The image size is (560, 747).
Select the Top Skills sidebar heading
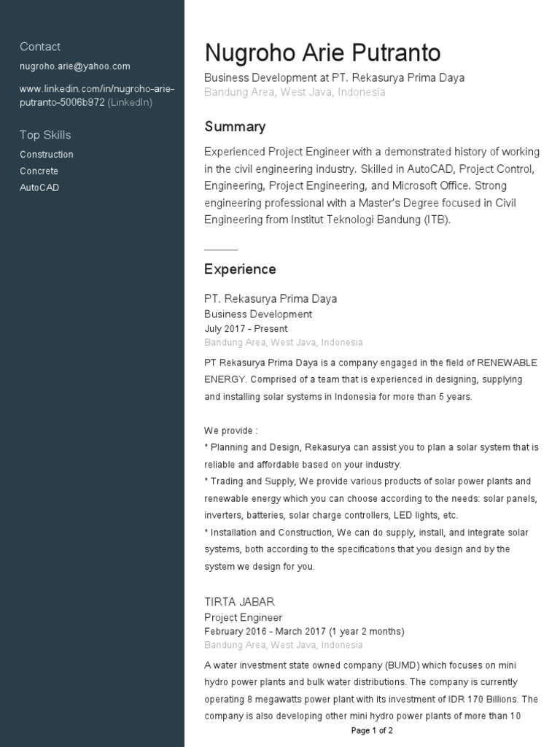click(45, 135)
